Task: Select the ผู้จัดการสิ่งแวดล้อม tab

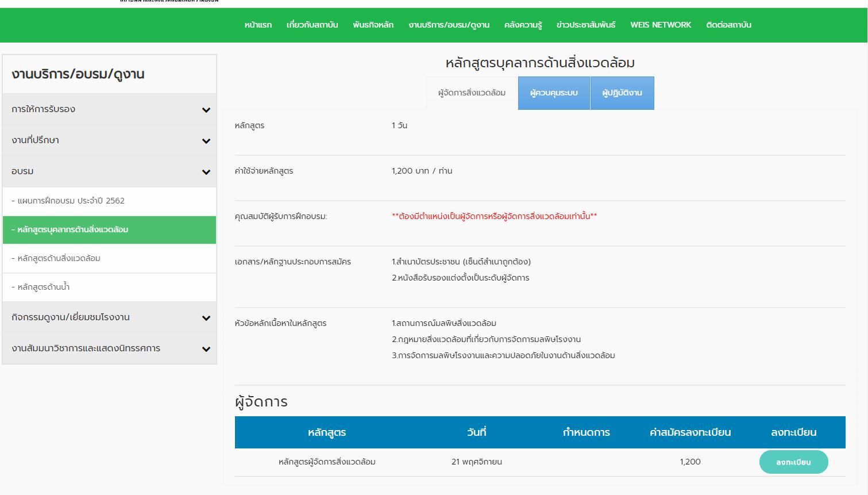Action: click(x=472, y=93)
